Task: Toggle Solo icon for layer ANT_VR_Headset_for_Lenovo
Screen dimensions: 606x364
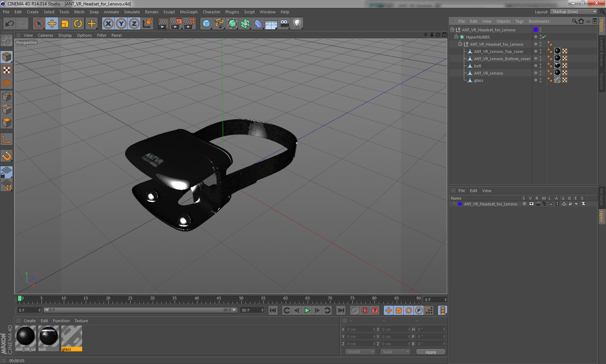Action: coord(524,204)
